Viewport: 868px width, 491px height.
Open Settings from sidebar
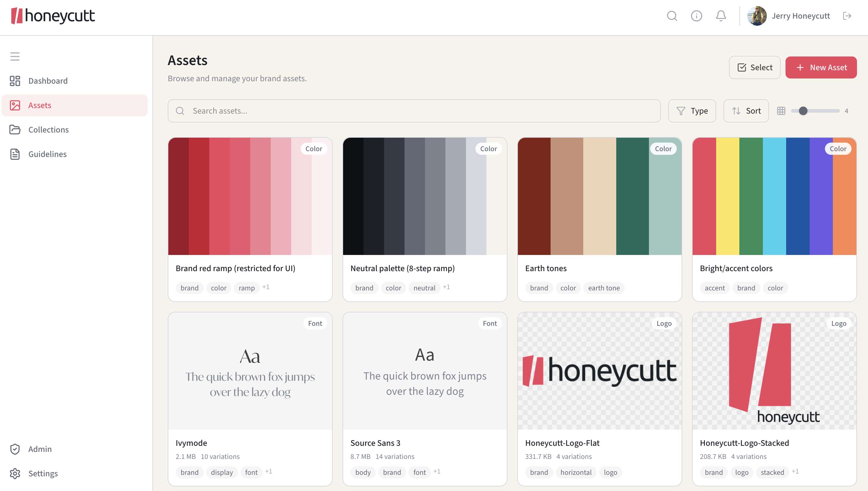75,474
